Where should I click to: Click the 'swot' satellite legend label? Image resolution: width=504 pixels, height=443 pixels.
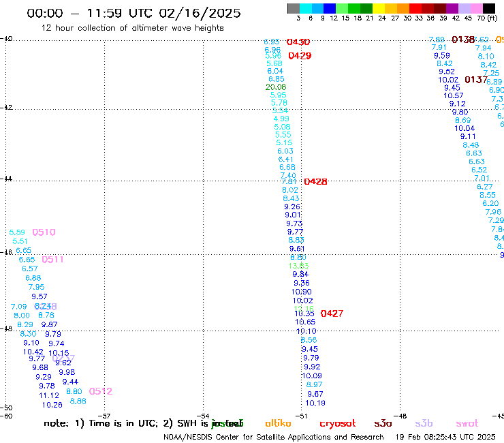[x=467, y=424]
